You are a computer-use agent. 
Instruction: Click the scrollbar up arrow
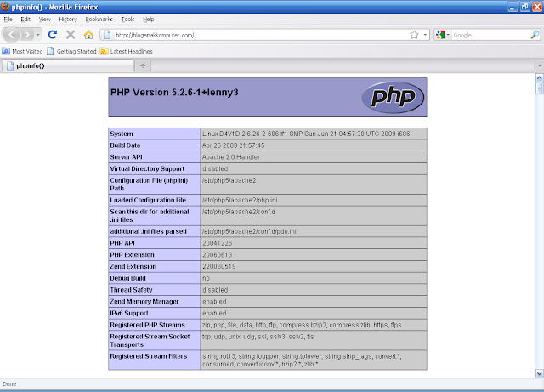[x=539, y=77]
